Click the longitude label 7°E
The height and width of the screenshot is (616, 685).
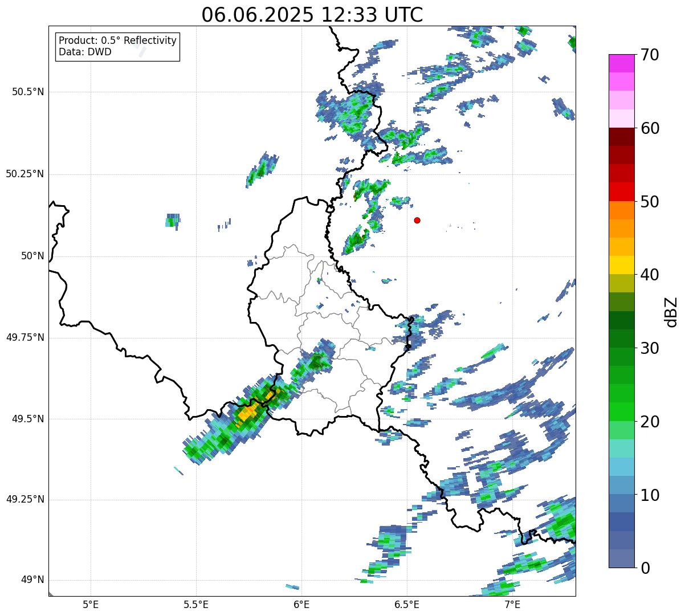(512, 604)
